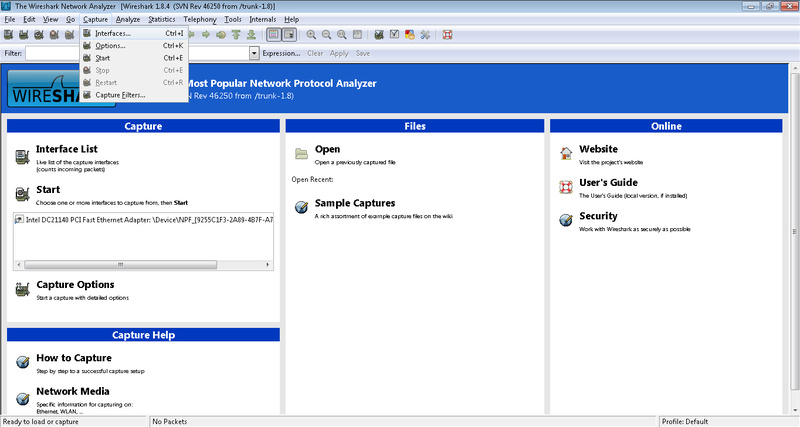This screenshot has width=800, height=427.
Task: Click the lifebuoy icon beside User's Guide
Action: click(566, 187)
